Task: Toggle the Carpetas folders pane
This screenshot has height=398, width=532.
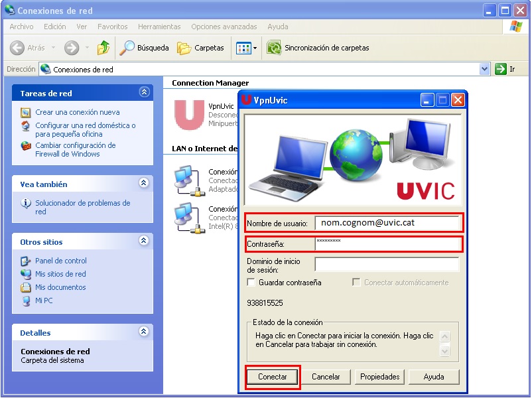Action: coord(200,48)
